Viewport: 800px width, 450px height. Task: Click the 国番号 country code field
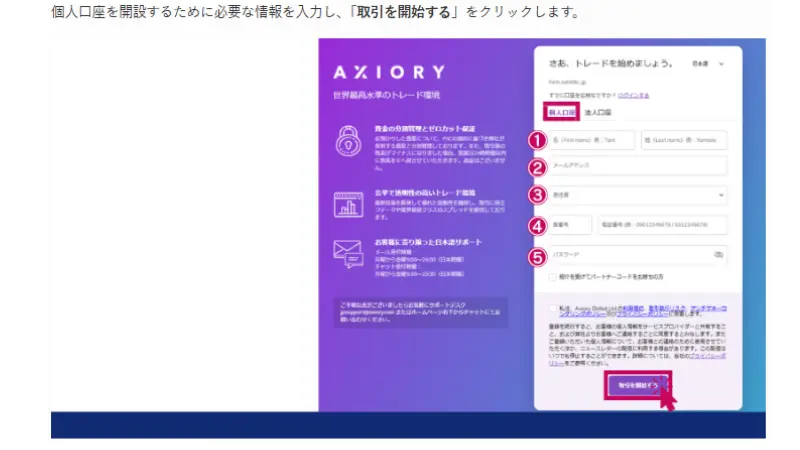(x=570, y=224)
